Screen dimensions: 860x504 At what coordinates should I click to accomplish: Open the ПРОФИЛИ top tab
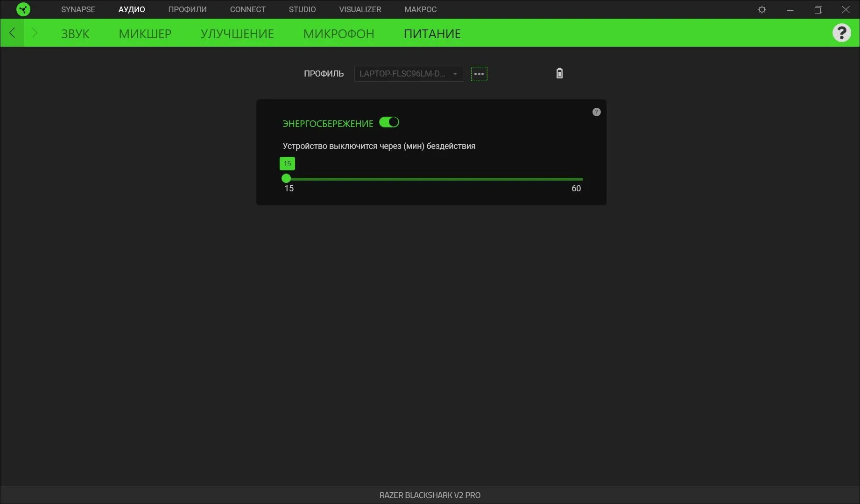pyautogui.click(x=187, y=9)
